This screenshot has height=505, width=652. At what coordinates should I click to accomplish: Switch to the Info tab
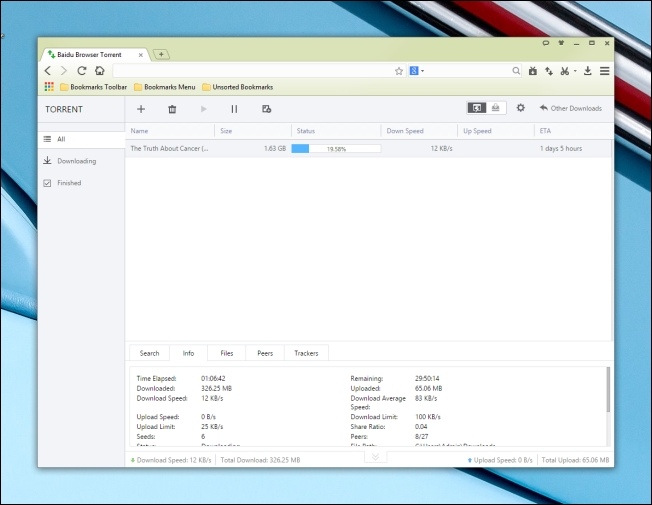(188, 353)
